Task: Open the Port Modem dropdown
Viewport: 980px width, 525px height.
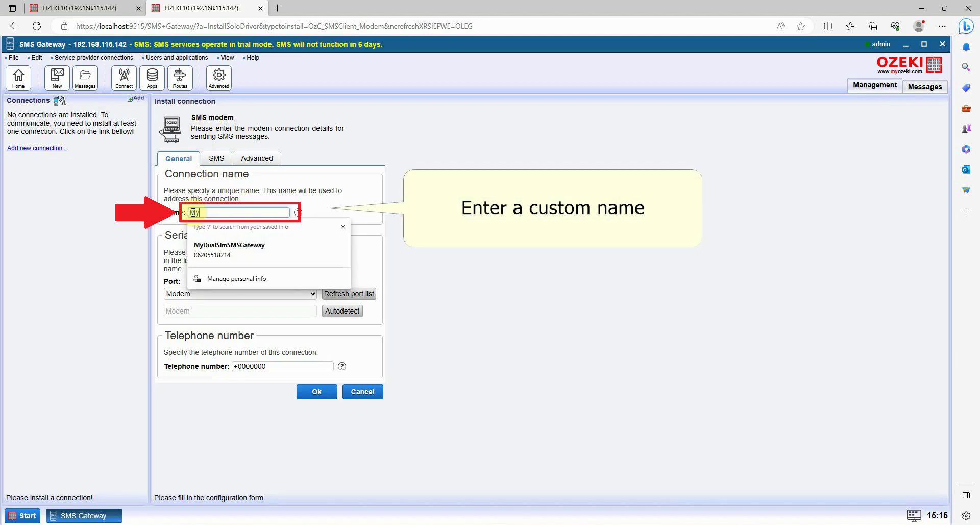Action: point(240,294)
